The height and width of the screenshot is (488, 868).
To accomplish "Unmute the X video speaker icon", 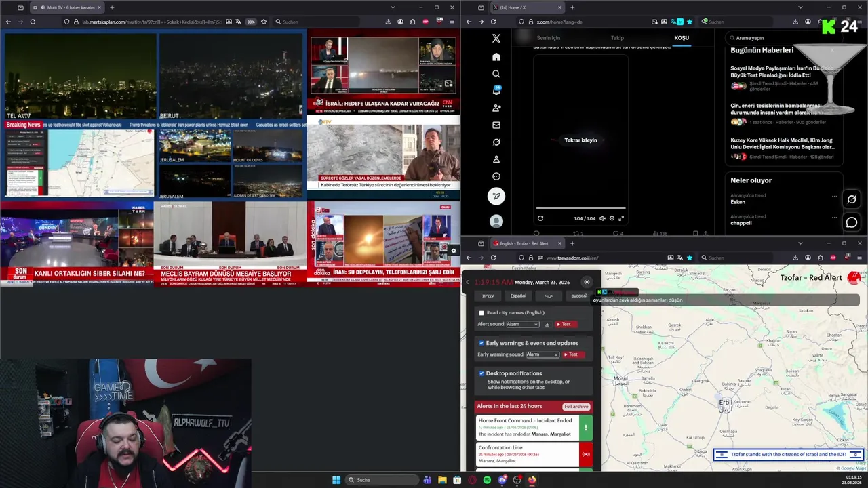I will (x=602, y=218).
